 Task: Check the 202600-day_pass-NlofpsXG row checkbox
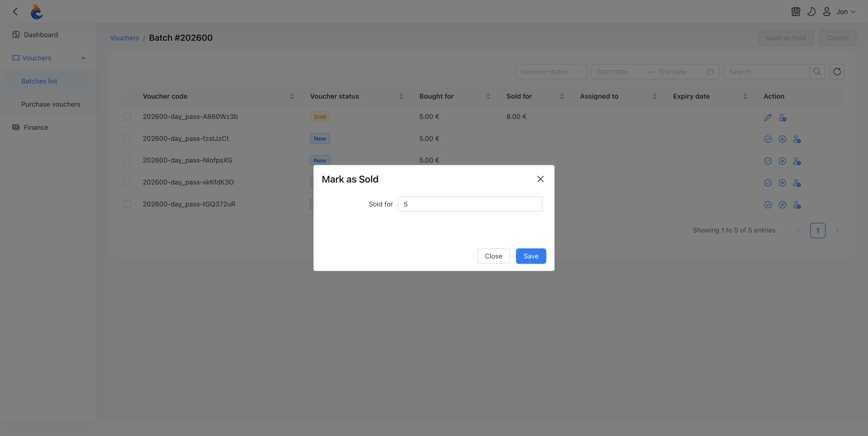click(x=127, y=160)
